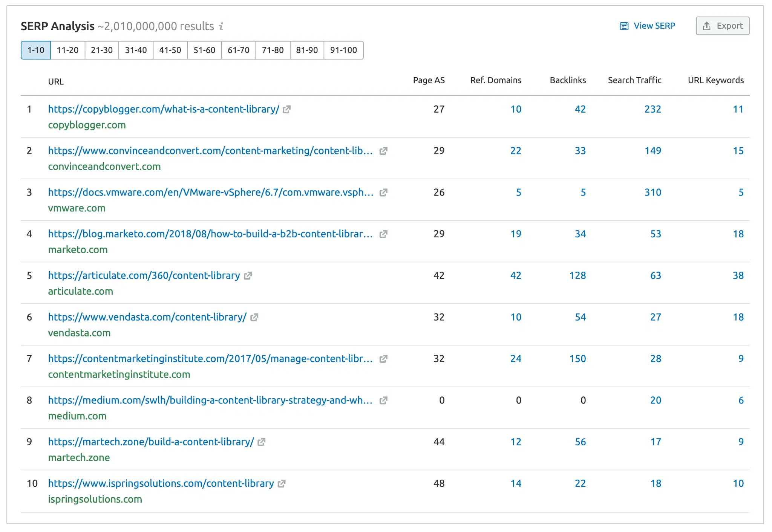Viewport: 772px width, 532px height.
Task: Click external link icon beside vendasta URL
Action: pos(254,317)
